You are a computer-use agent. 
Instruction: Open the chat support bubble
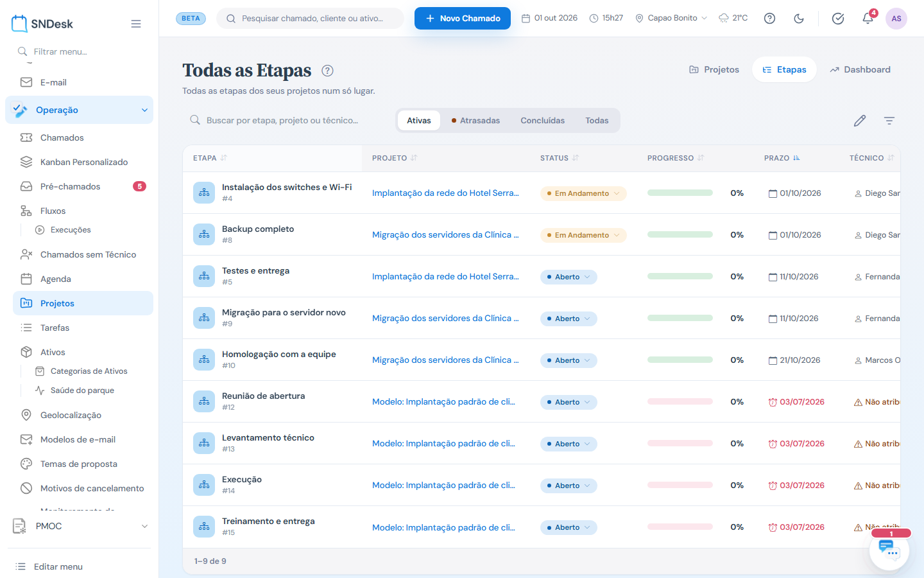[889, 550]
